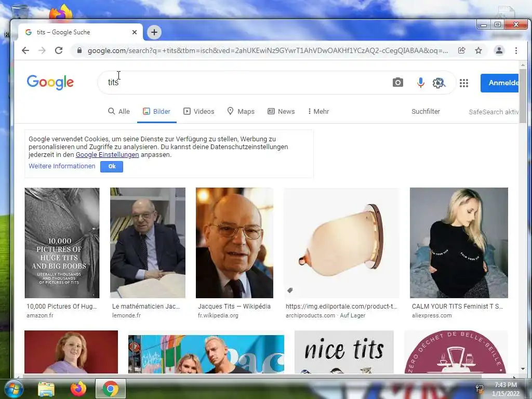Viewport: 532px width, 399px height.
Task: Open a new browser tab
Action: 154,32
